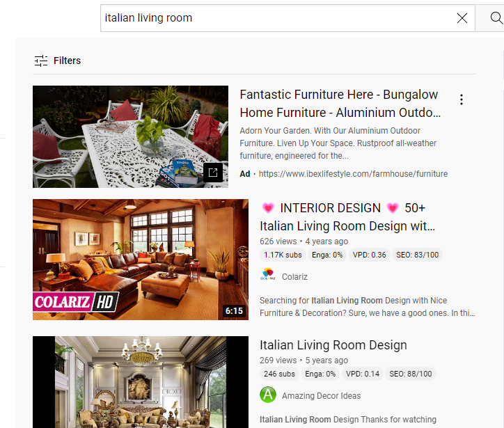Visit the ibexlifestyle.com ad URL

353,174
